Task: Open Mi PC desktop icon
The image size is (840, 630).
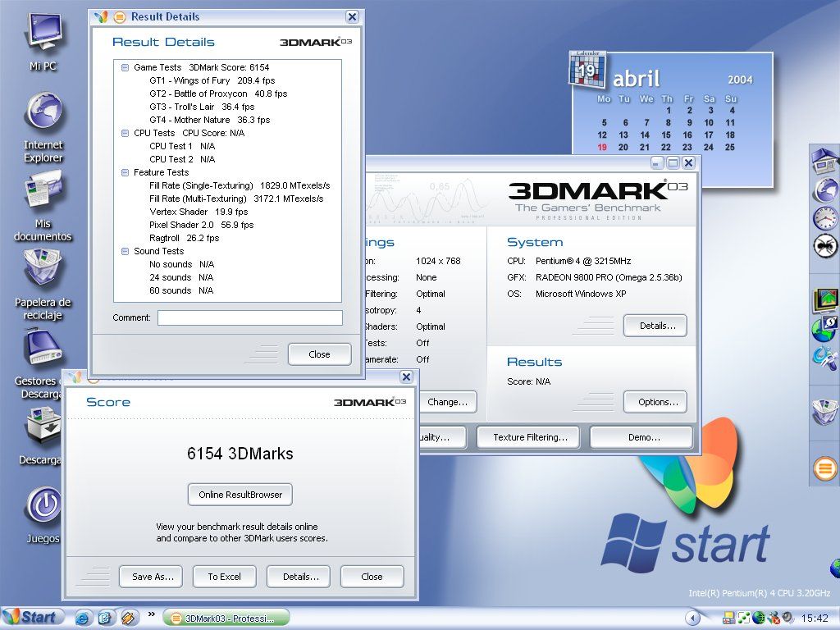Action: tap(43, 34)
